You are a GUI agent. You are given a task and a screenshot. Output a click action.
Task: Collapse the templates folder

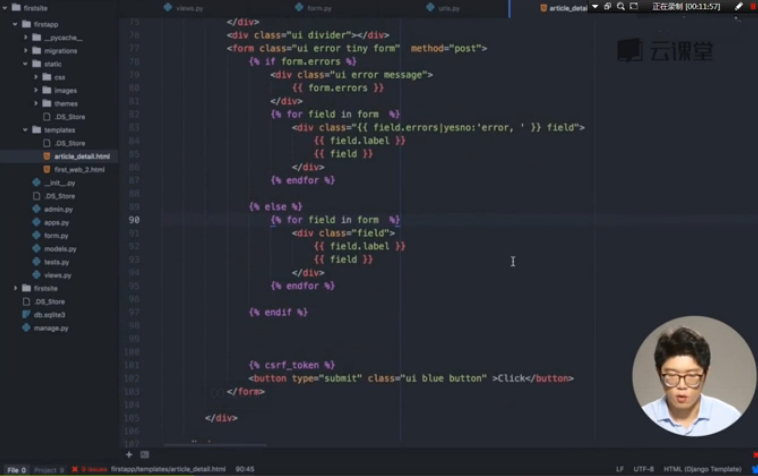pyautogui.click(x=26, y=130)
